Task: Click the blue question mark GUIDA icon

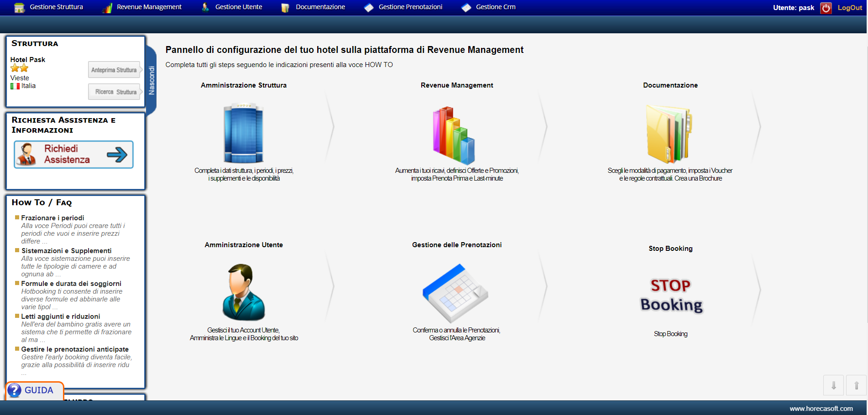Action: [x=15, y=390]
